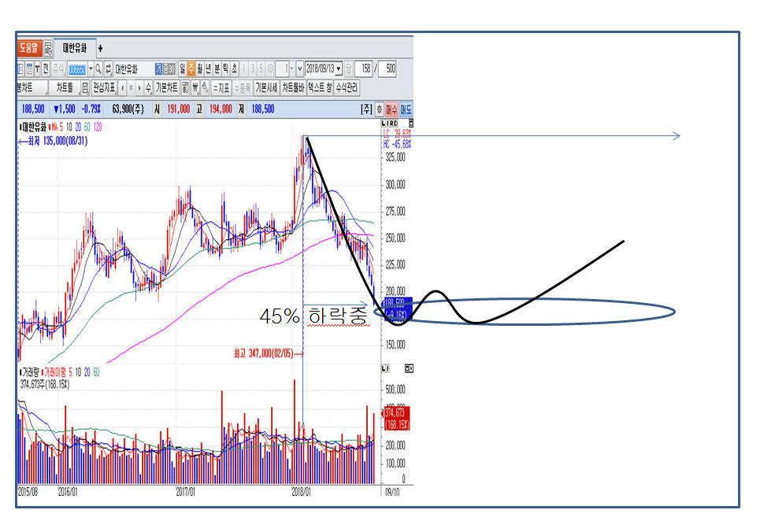Switch chart to 월 monthly period
Image resolution: width=775 pixels, height=532 pixels.
[x=200, y=68]
